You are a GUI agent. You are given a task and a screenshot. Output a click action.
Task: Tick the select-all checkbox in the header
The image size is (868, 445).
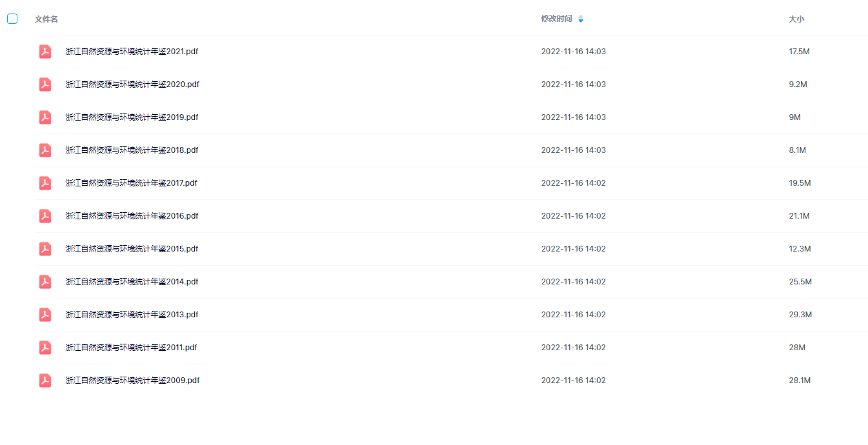(12, 19)
